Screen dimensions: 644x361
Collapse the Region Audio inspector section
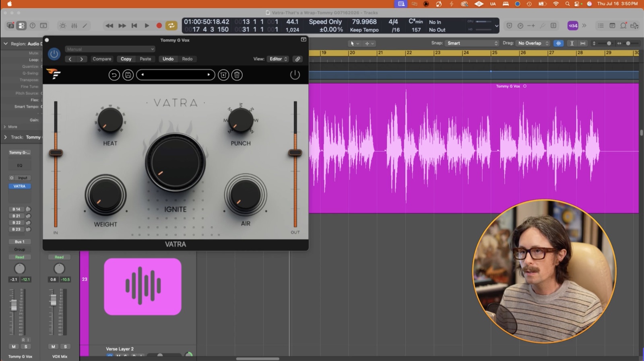tap(6, 43)
